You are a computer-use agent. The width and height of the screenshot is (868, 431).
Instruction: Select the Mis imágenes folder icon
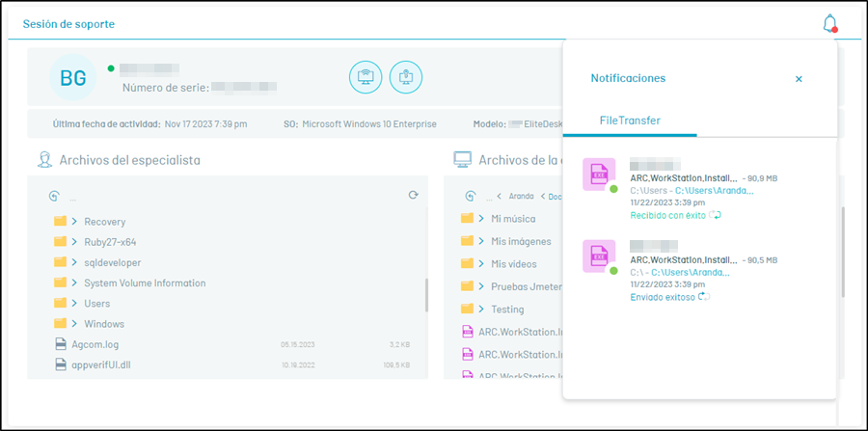pos(468,241)
